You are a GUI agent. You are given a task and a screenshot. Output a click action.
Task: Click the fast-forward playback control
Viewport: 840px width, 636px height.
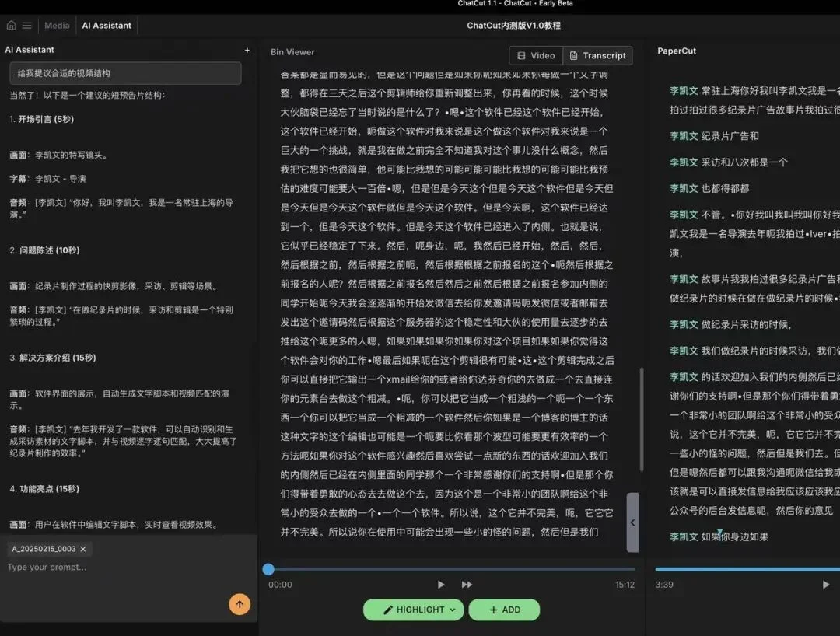pyautogui.click(x=465, y=585)
